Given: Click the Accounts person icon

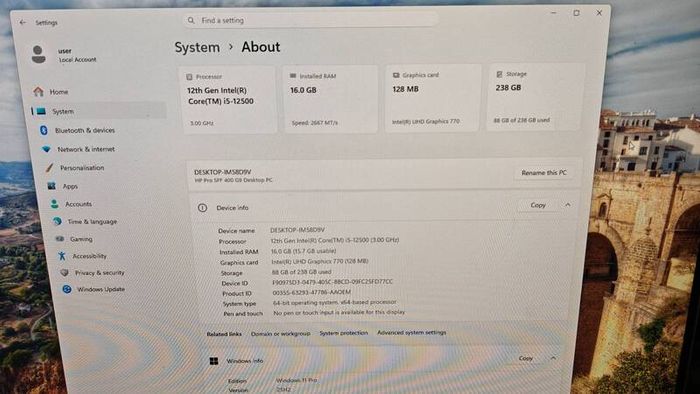Looking at the screenshot, I should (54, 204).
